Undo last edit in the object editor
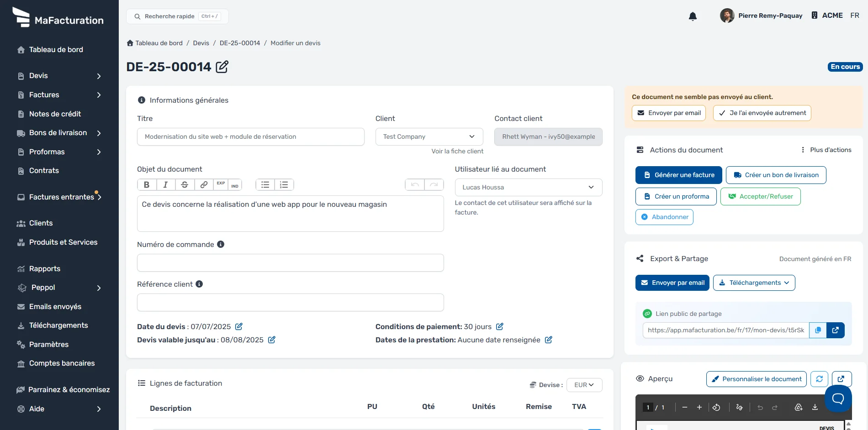This screenshot has height=430, width=868. [415, 185]
